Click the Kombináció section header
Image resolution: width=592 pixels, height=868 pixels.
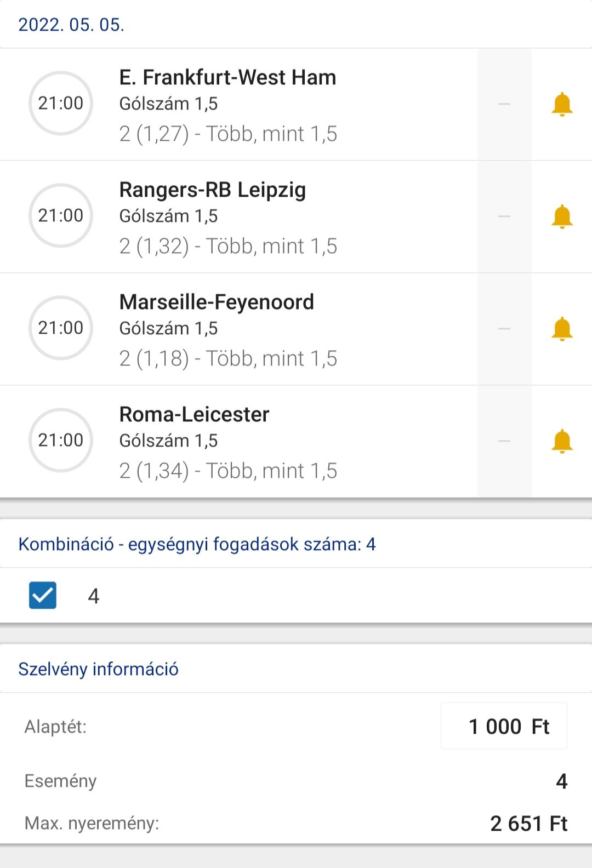point(197,544)
